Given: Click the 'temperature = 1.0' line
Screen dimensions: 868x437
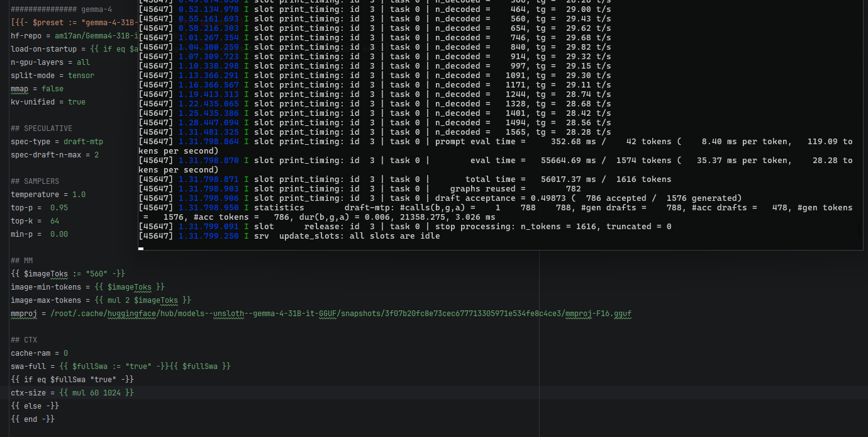Looking at the screenshot, I should [48, 195].
